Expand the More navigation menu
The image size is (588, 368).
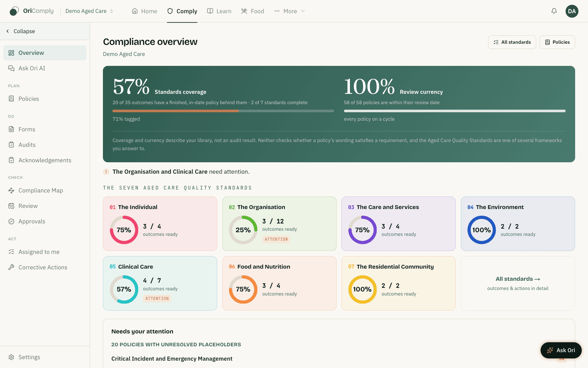point(290,11)
